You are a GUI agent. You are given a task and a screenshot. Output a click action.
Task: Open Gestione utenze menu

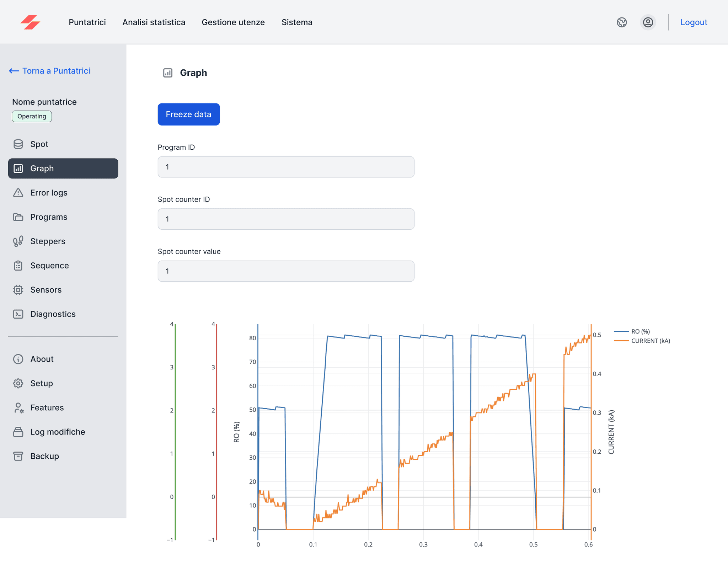(x=233, y=22)
